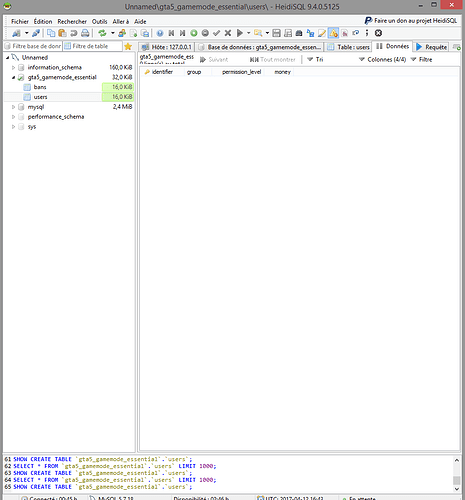Select the bans table in tree
The width and height of the screenshot is (465, 500).
(40, 87)
